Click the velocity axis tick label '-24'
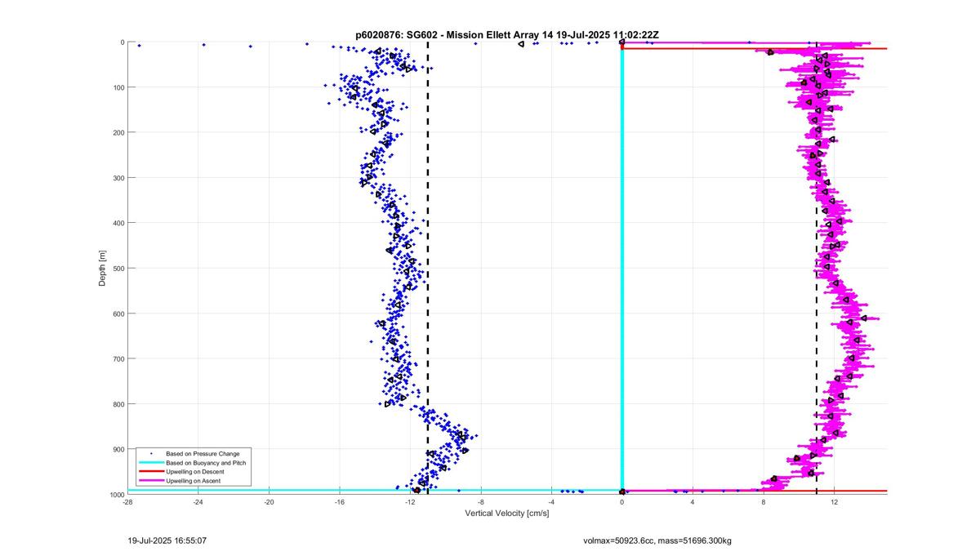980x556 pixels. (x=198, y=502)
